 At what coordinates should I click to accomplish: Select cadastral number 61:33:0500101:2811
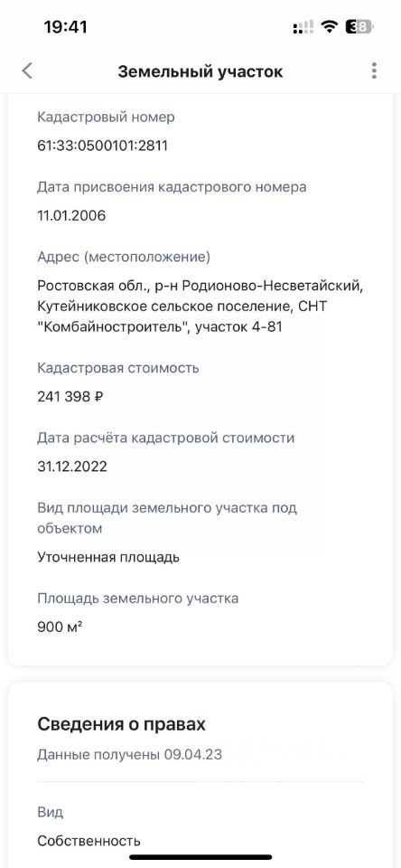102,146
